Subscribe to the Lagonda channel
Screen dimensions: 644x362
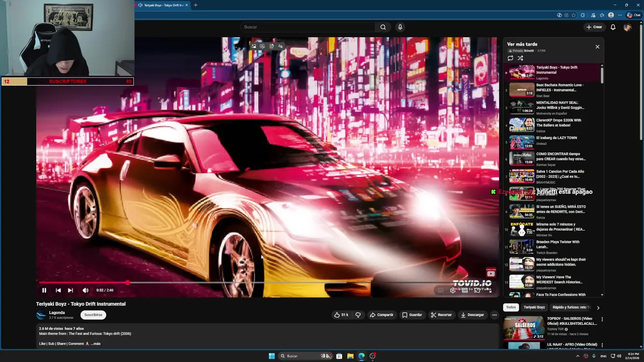(93, 315)
